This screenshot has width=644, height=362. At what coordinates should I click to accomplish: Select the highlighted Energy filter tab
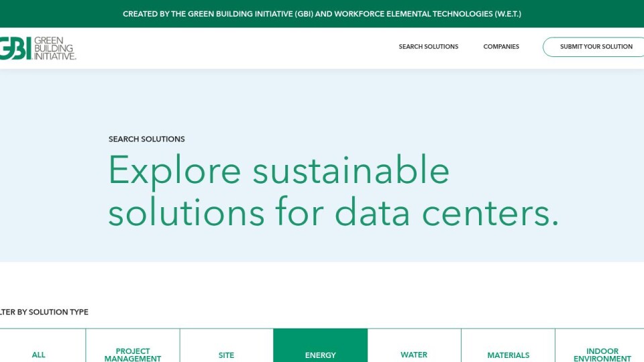320,355
